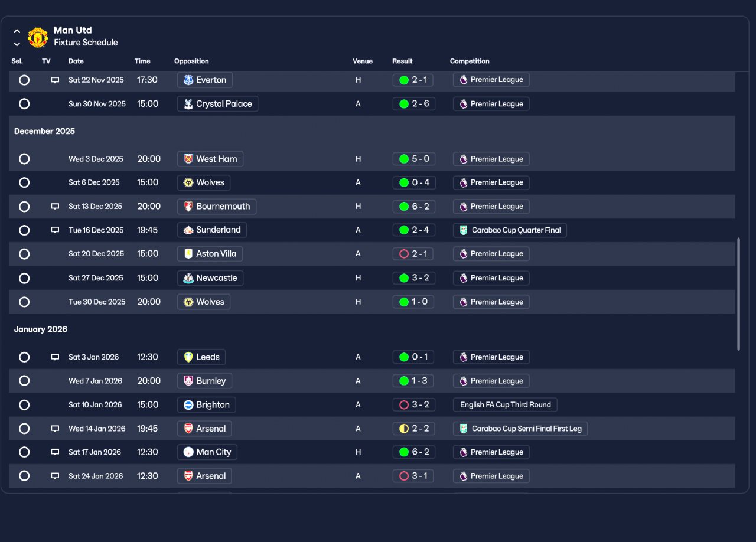This screenshot has height=542, width=756.
Task: Select the Crystal Palace fixture radio button
Action: [24, 104]
